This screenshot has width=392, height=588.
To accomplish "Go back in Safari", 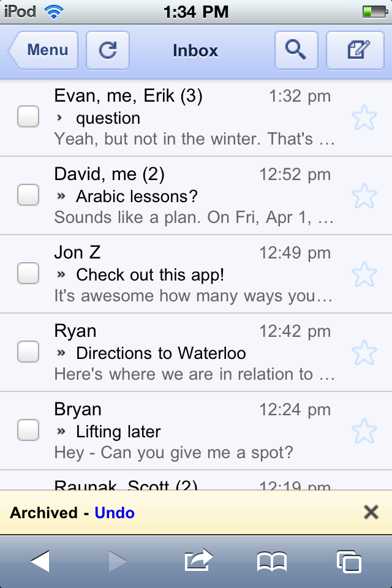I will click(40, 561).
